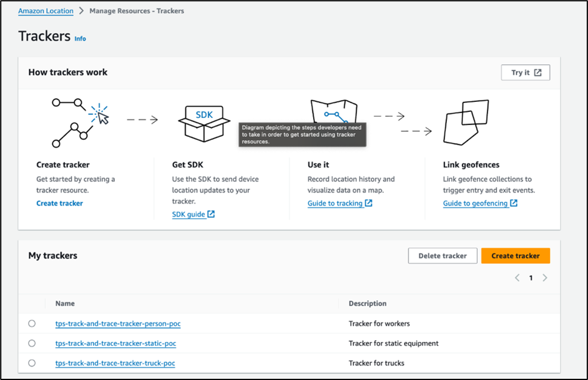Click the Link geofences polygon illustration

point(466,122)
